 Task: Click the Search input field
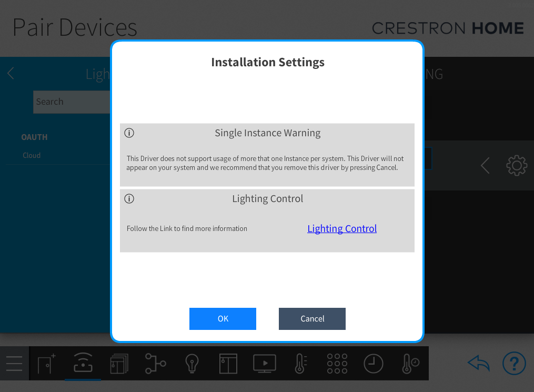point(72,102)
